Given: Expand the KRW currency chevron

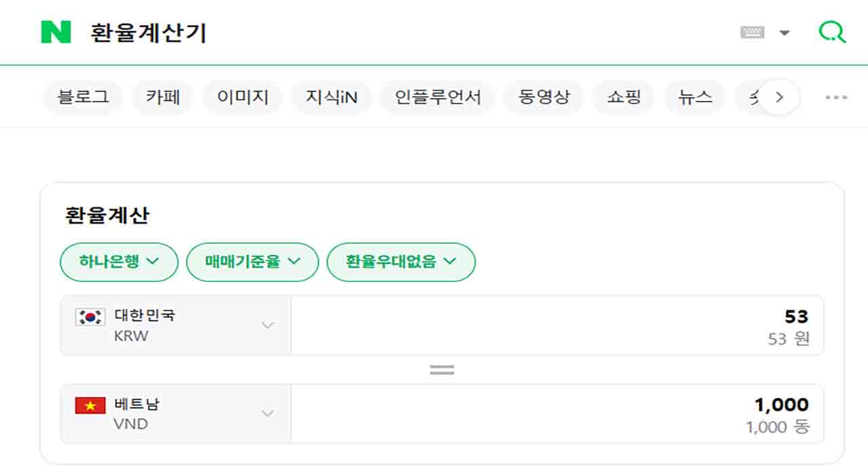Looking at the screenshot, I should (x=269, y=325).
